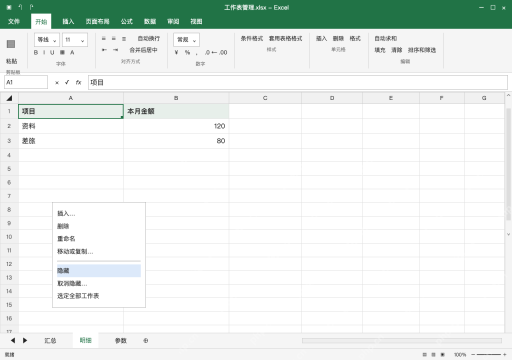Viewport: 512px width, 360px height.
Task: Click the decrease indent icon
Action: tap(104, 50)
